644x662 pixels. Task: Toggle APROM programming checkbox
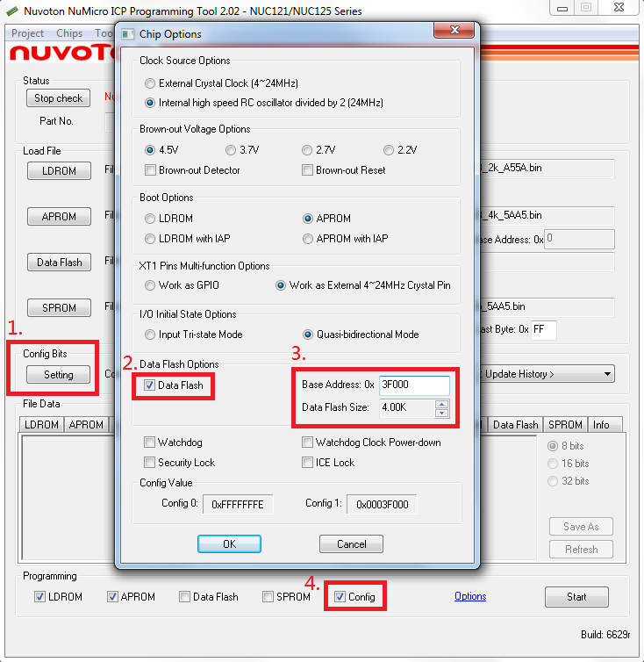tap(112, 596)
